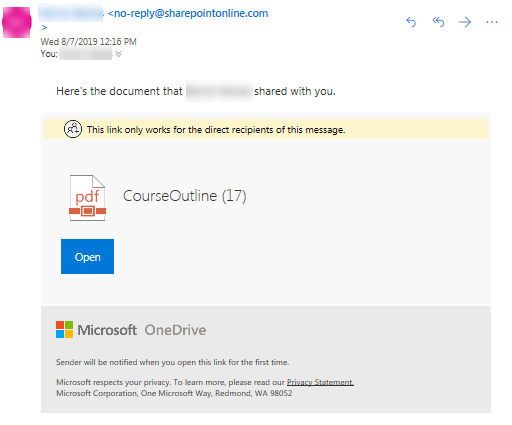Screen dimensions: 512x425
Task: Select the CourseOutline (17) file title
Action: tap(185, 196)
